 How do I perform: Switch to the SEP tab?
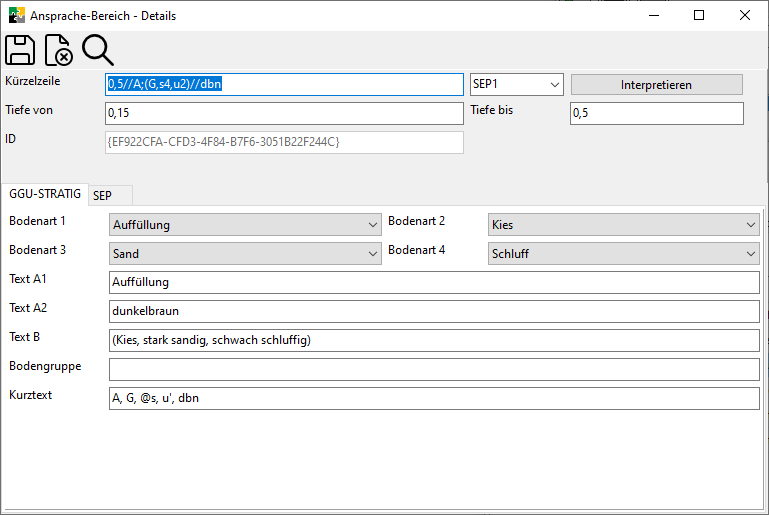pos(103,196)
